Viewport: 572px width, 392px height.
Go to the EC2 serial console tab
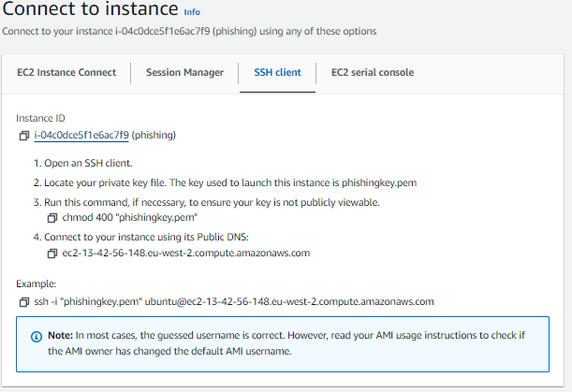(x=372, y=73)
